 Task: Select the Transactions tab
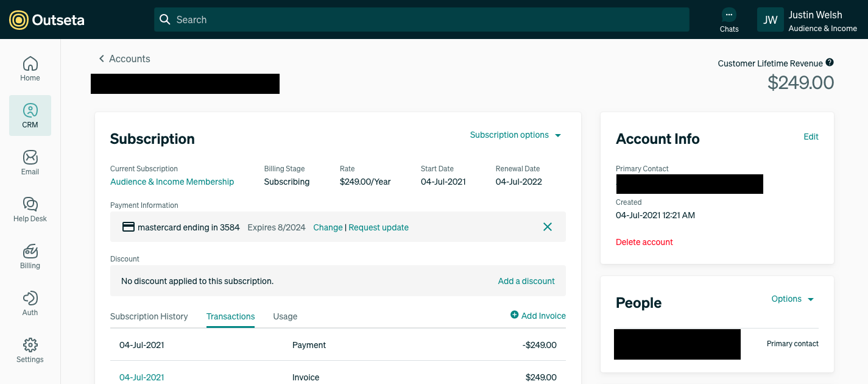pos(230,316)
